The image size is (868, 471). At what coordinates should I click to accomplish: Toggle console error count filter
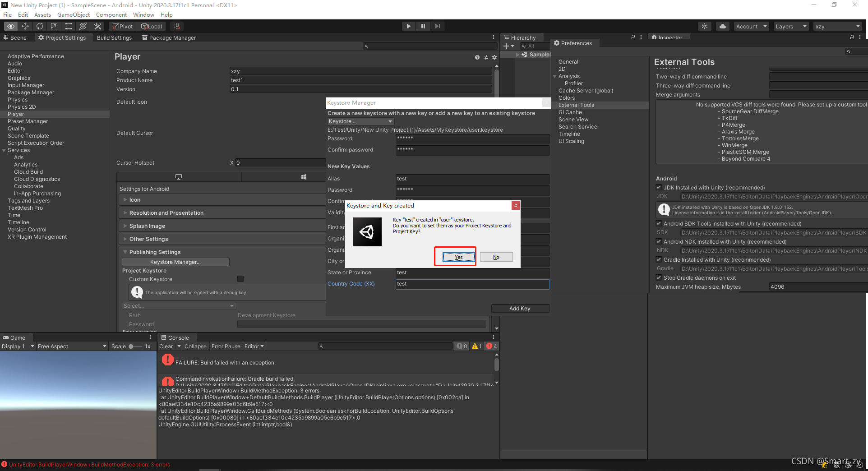click(x=492, y=346)
